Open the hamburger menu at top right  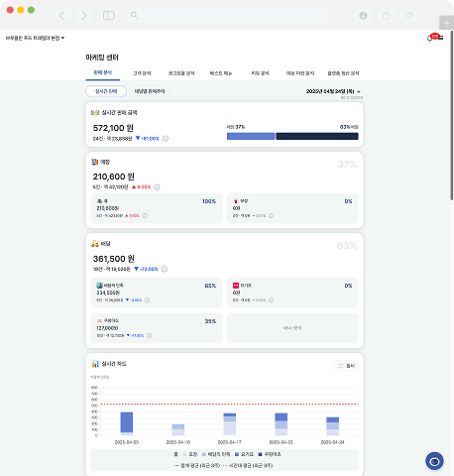[441, 38]
